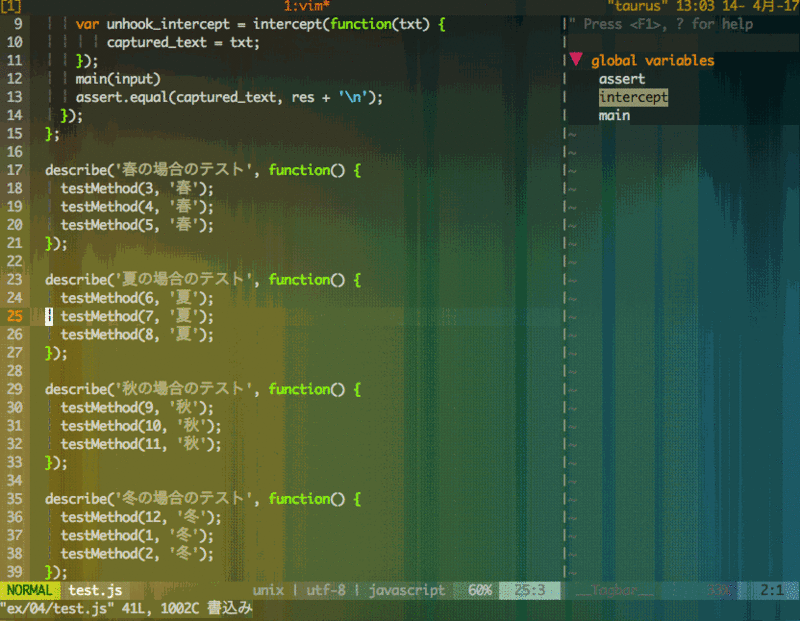Click testMethod(12, '冬') line
Viewport: 800px width, 621px height.
pos(141,517)
